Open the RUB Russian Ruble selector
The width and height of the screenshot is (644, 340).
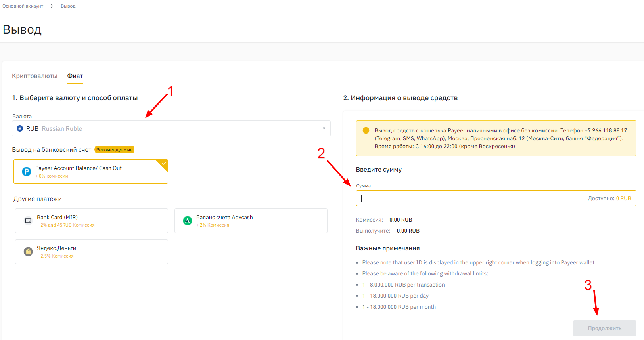171,128
